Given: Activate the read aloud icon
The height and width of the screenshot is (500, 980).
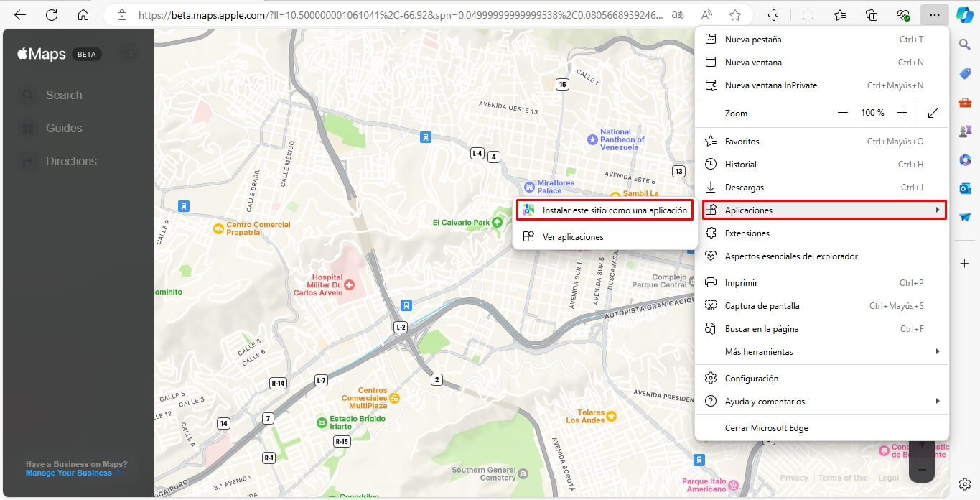Looking at the screenshot, I should tap(706, 15).
